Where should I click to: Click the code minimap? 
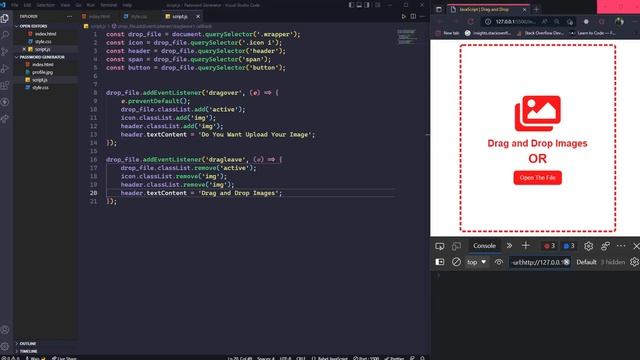coord(407,37)
